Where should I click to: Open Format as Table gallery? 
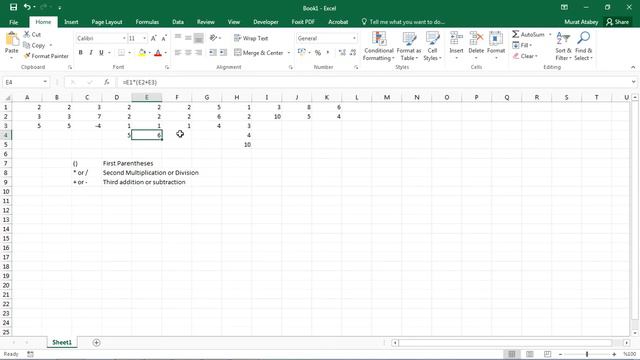(x=409, y=46)
